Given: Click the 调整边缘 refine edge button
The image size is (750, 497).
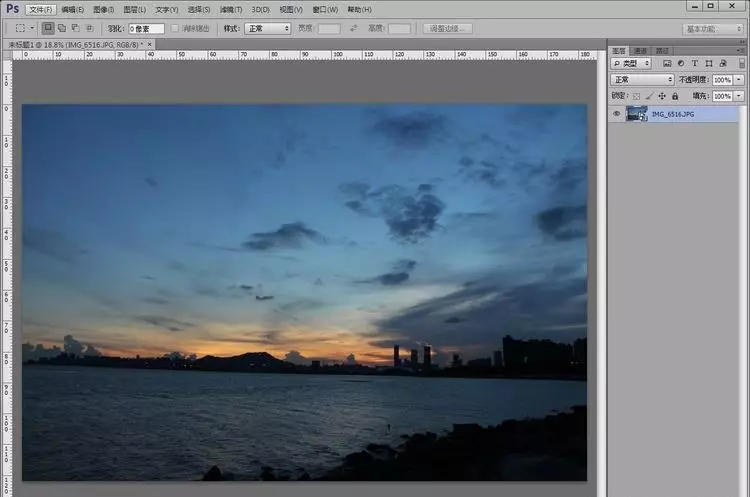Looking at the screenshot, I should (448, 29).
